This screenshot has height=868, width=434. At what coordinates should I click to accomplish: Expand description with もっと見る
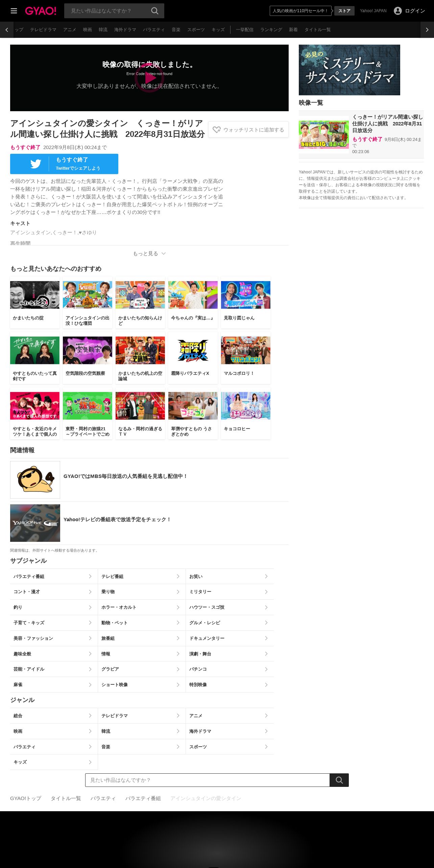pos(149,254)
